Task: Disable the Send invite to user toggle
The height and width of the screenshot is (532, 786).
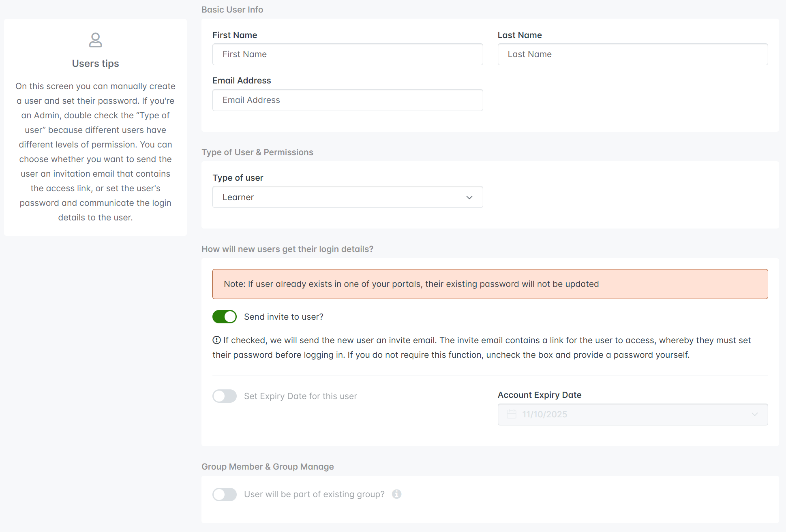Action: 225,316
